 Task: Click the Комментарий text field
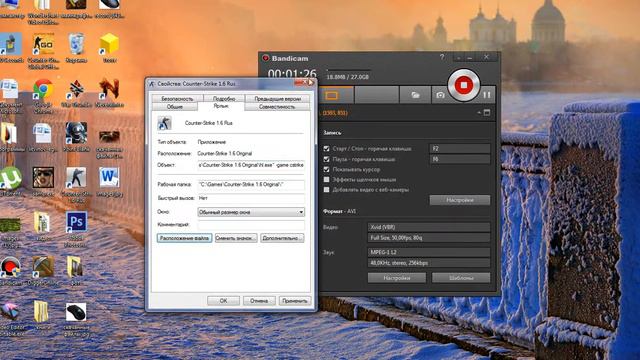tap(251, 225)
